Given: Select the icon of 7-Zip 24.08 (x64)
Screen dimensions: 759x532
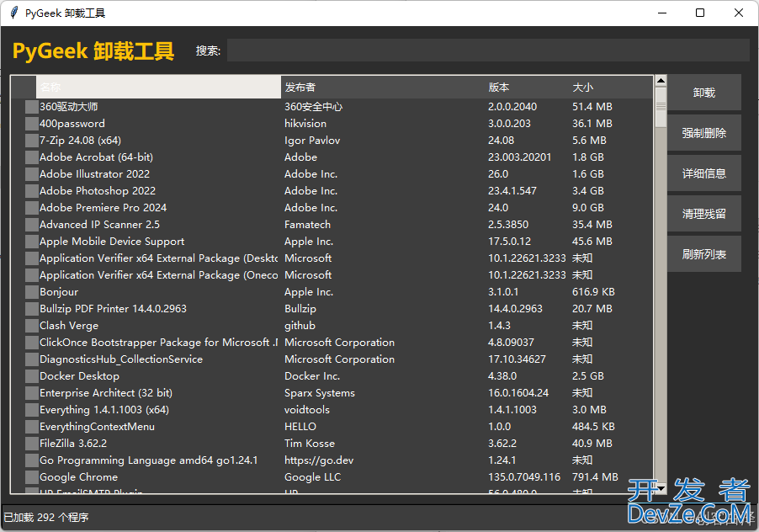Looking at the screenshot, I should 31,141.
